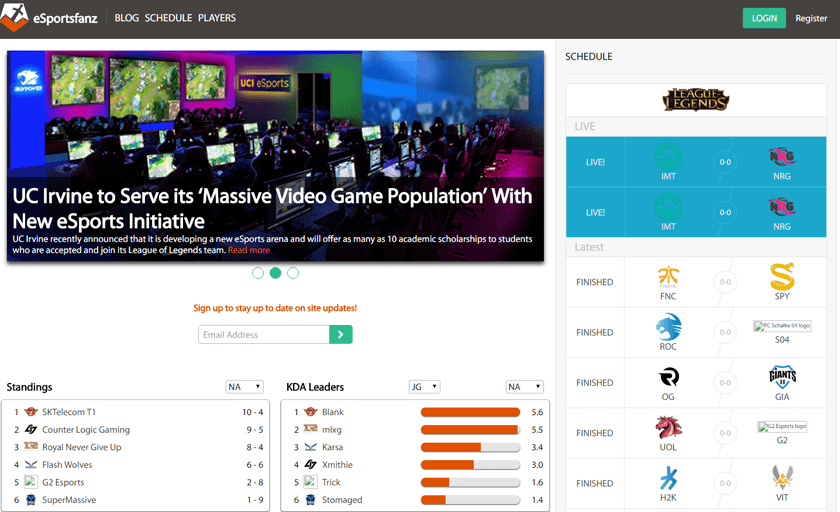Image resolution: width=840 pixels, height=512 pixels.
Task: Click the FNC team logo
Action: tap(668, 276)
